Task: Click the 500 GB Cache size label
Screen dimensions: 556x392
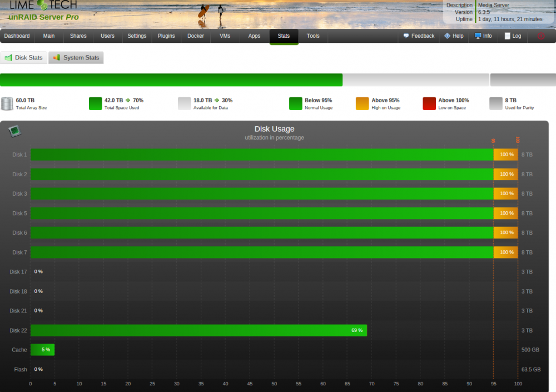Action: pyautogui.click(x=530, y=350)
